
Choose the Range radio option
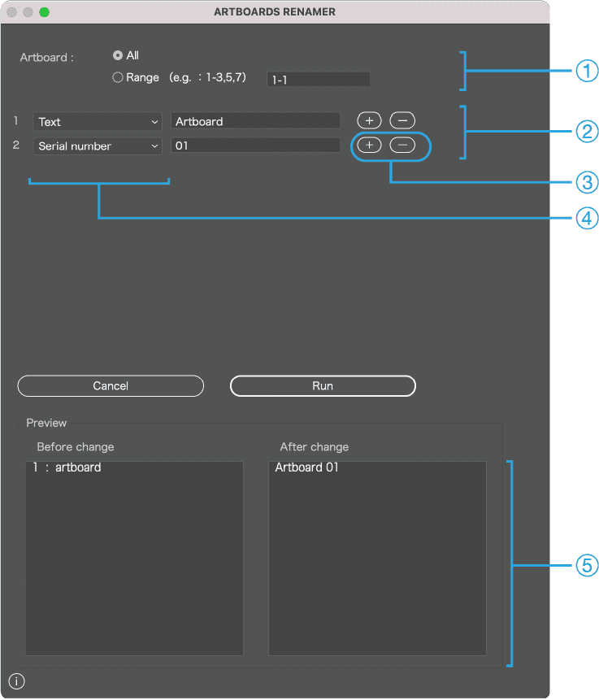(118, 78)
